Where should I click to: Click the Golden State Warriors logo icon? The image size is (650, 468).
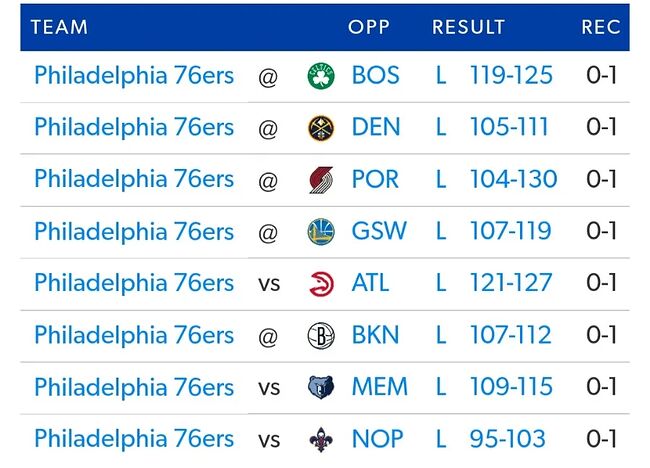point(321,232)
